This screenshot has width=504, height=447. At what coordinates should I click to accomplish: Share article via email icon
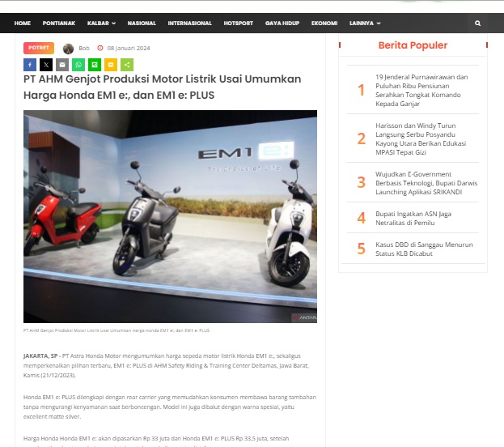tap(62, 65)
